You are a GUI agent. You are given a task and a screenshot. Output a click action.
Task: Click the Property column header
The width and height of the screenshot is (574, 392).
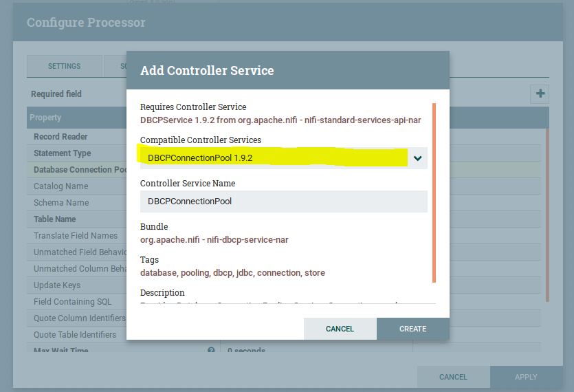(45, 118)
